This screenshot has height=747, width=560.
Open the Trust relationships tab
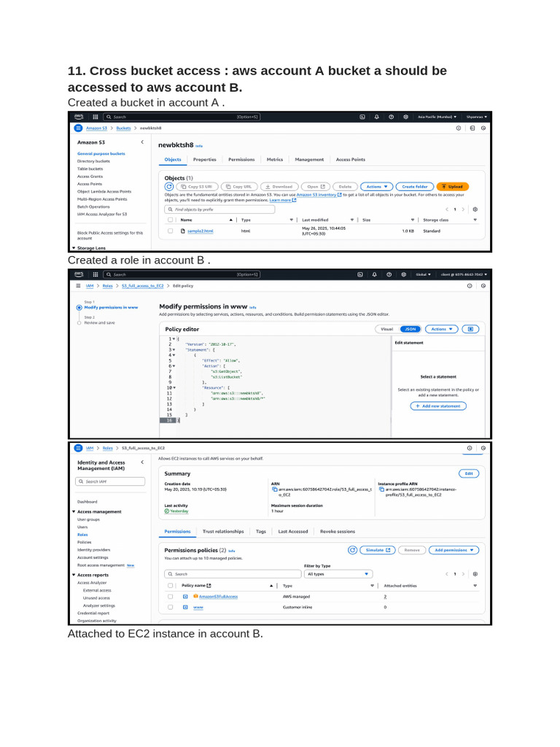[x=223, y=532]
